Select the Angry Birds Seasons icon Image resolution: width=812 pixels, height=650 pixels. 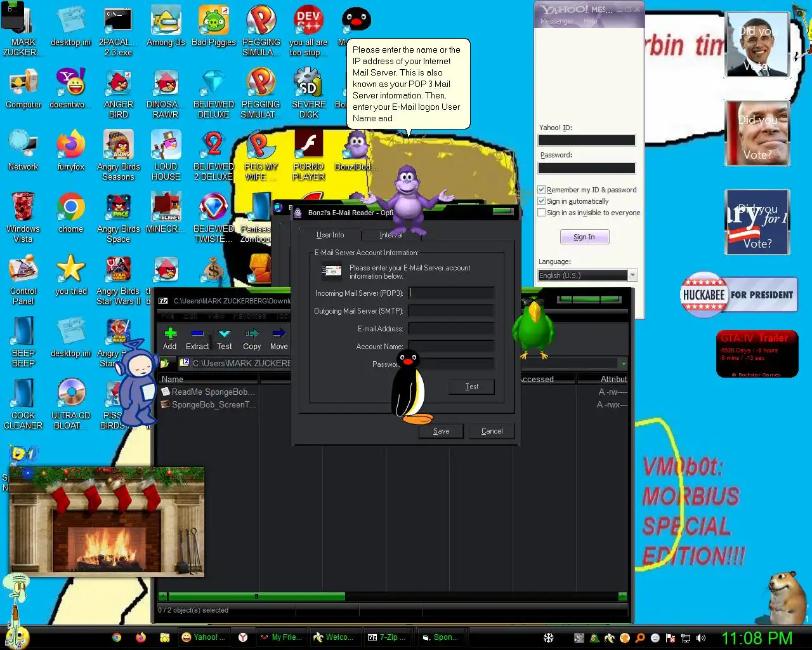click(118, 156)
